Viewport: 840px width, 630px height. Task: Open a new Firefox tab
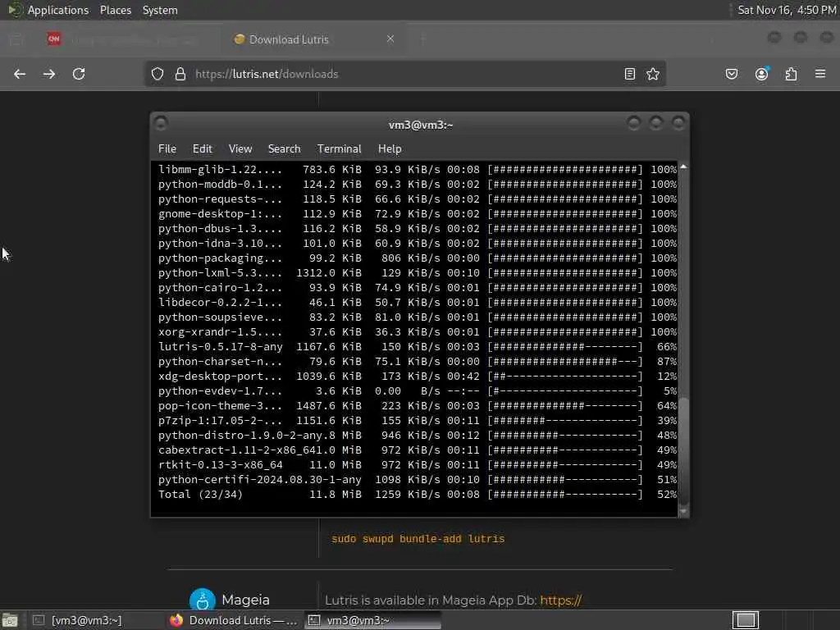(x=422, y=39)
